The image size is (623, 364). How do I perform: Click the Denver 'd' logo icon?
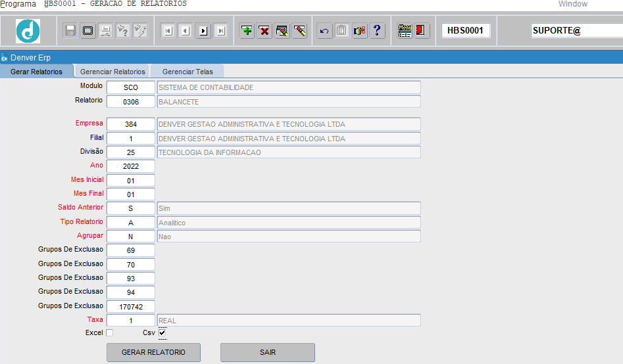click(x=28, y=31)
